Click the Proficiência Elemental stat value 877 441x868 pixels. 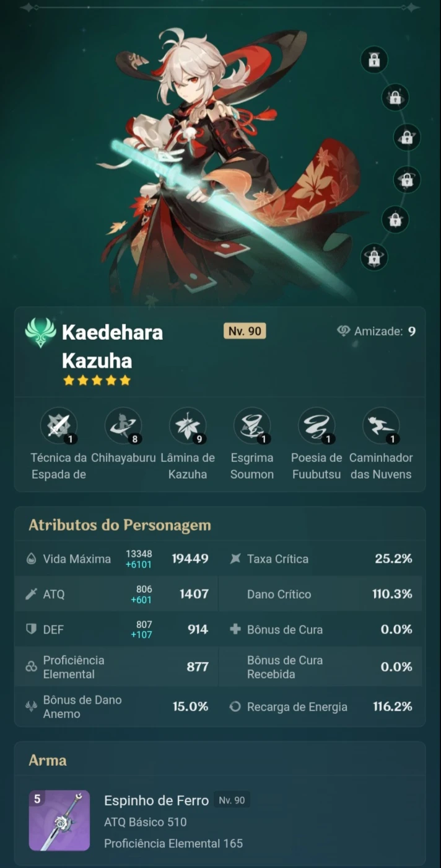coord(198,666)
